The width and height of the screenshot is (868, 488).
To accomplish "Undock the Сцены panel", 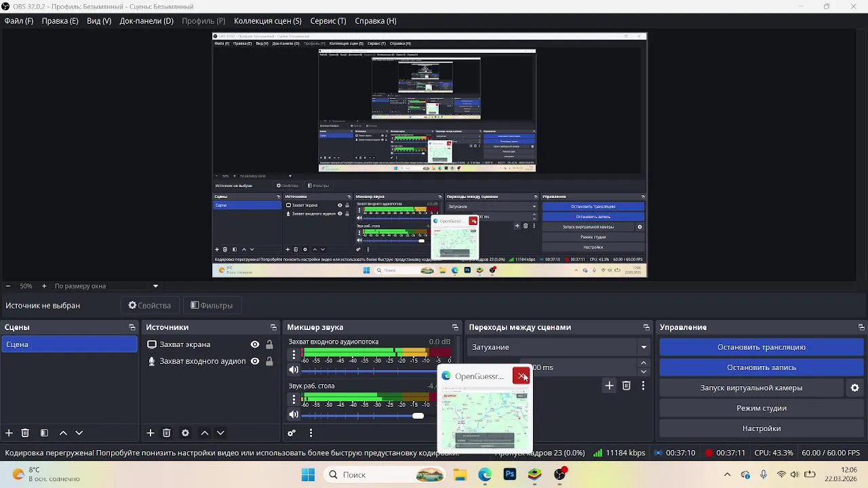I will [x=132, y=327].
